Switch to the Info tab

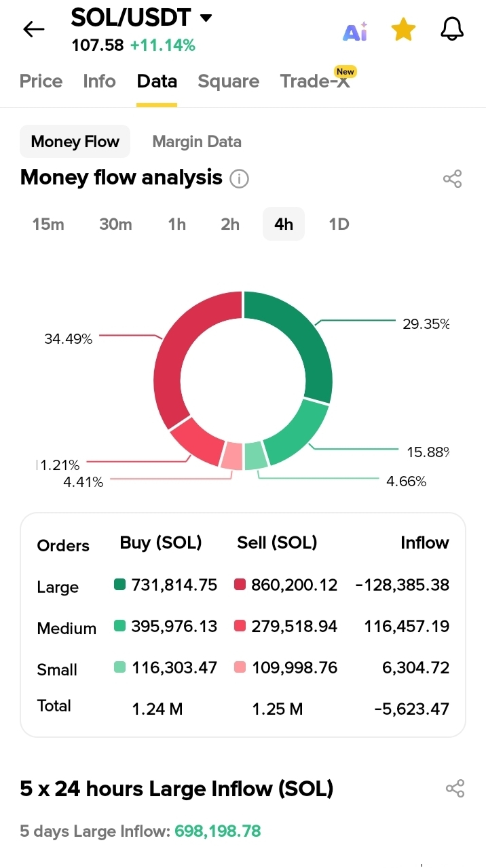click(x=99, y=81)
